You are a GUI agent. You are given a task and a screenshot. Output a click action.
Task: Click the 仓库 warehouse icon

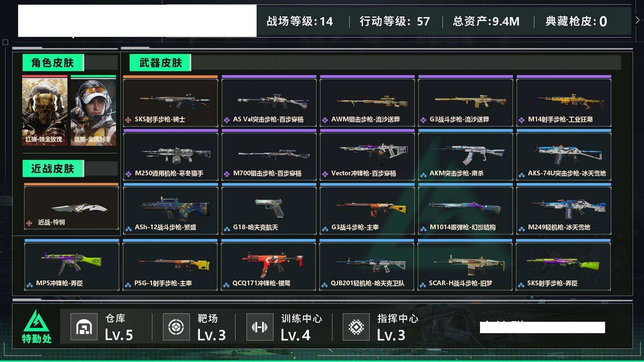click(84, 327)
